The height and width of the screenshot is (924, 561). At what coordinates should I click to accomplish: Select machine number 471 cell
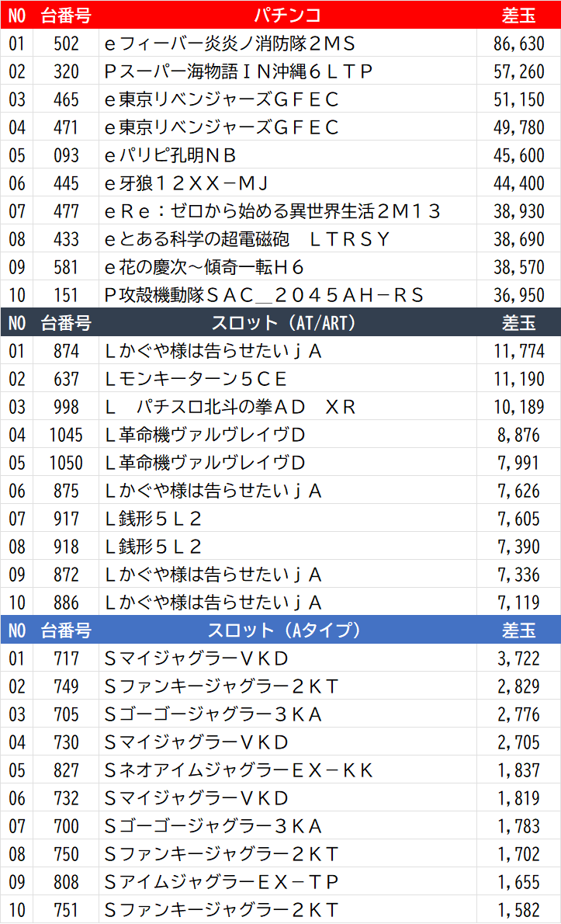pyautogui.click(x=66, y=127)
